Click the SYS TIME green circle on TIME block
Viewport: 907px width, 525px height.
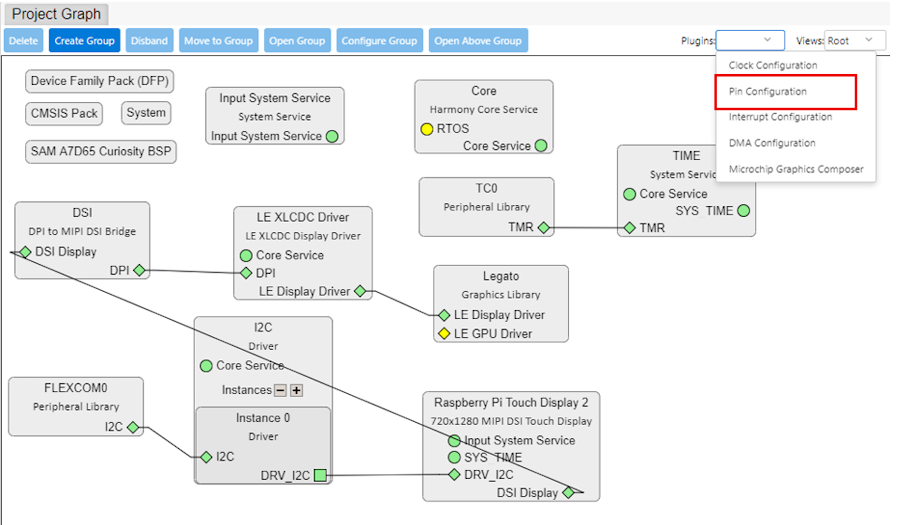coord(743,211)
